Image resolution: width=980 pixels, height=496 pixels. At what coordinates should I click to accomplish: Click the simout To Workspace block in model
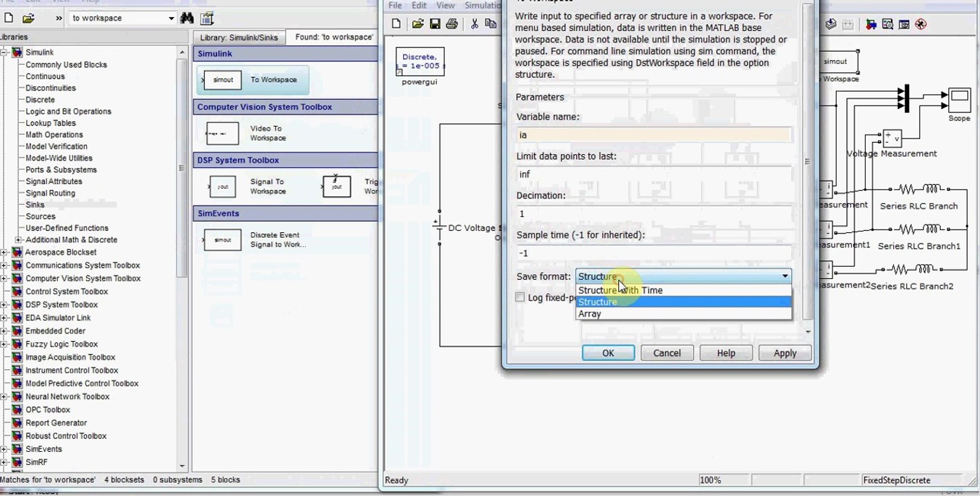[838, 61]
